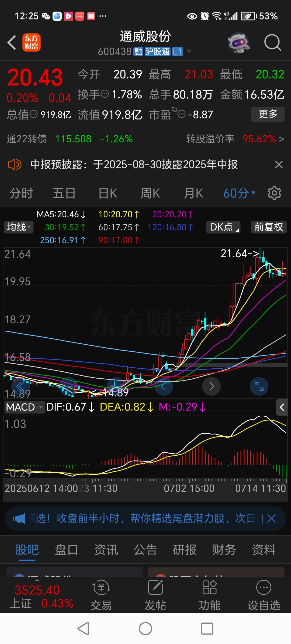Open the 均线 indicator dropdown
The image size is (291, 644).
coord(19,227)
